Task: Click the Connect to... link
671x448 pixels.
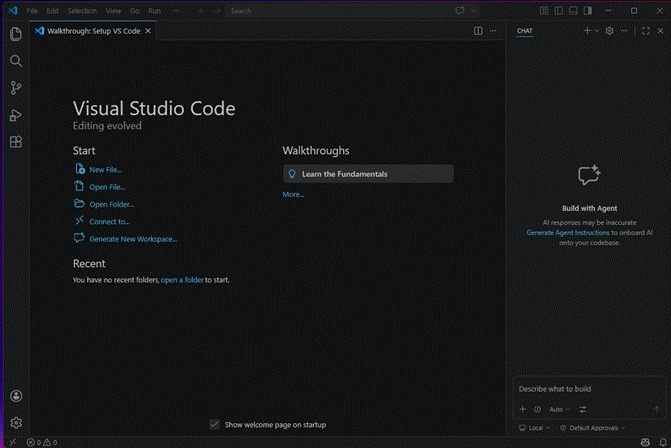Action: (109, 222)
